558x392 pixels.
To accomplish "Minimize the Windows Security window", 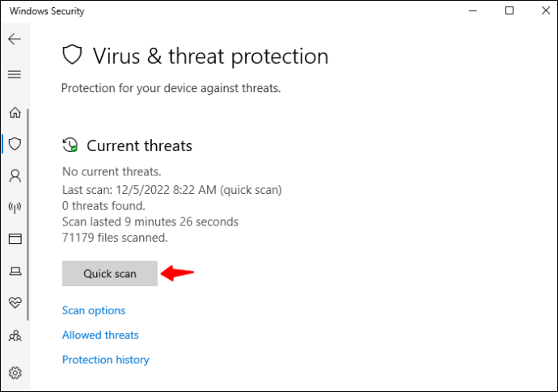I will point(472,11).
